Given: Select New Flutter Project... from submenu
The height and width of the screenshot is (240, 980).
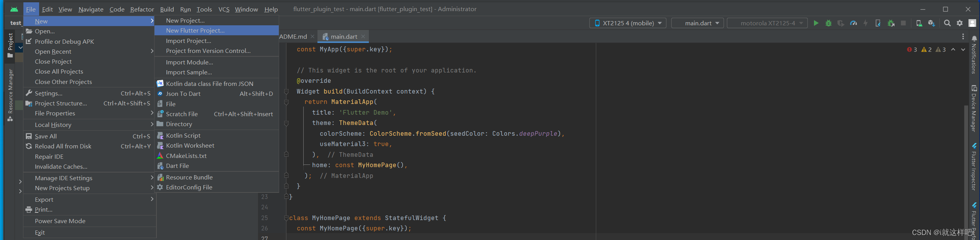Looking at the screenshot, I should (x=217, y=30).
